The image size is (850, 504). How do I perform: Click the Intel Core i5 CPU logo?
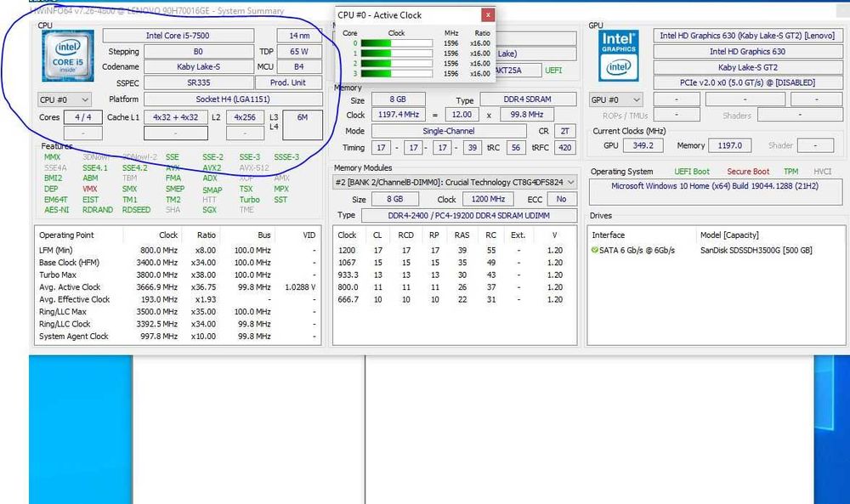coord(68,56)
